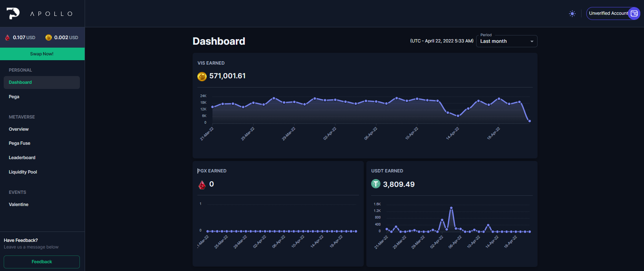This screenshot has height=271, width=644.
Task: Open the Period dropdown showing Last month
Action: (506, 41)
